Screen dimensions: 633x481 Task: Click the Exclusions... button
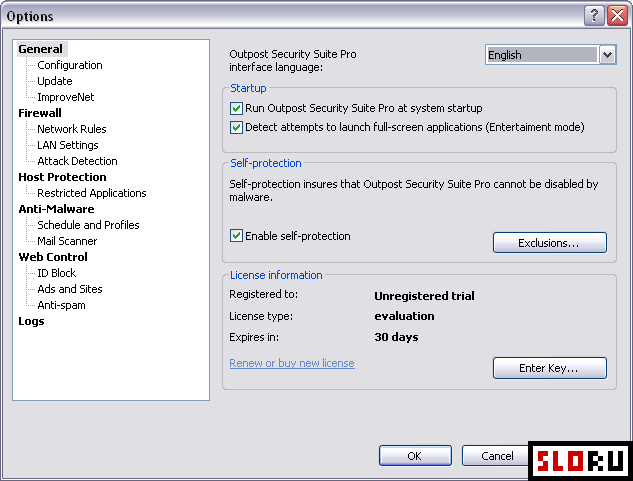click(x=549, y=243)
